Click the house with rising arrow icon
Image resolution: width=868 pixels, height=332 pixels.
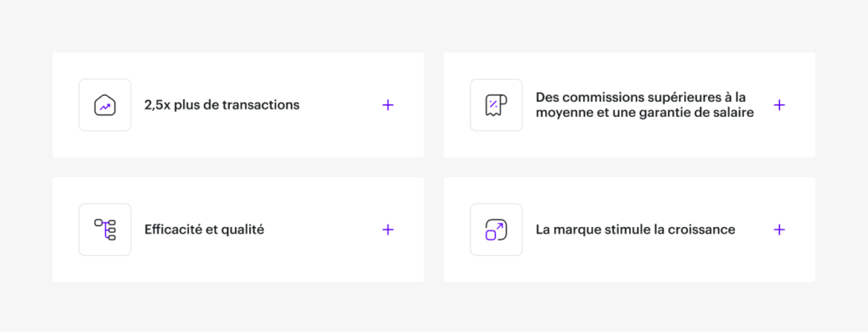pyautogui.click(x=104, y=105)
